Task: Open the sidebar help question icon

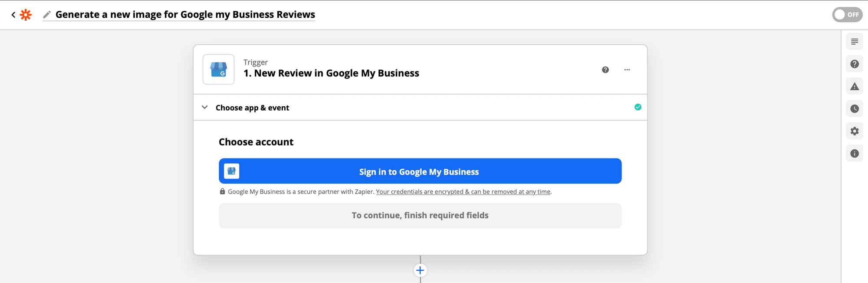Action: pyautogui.click(x=855, y=64)
